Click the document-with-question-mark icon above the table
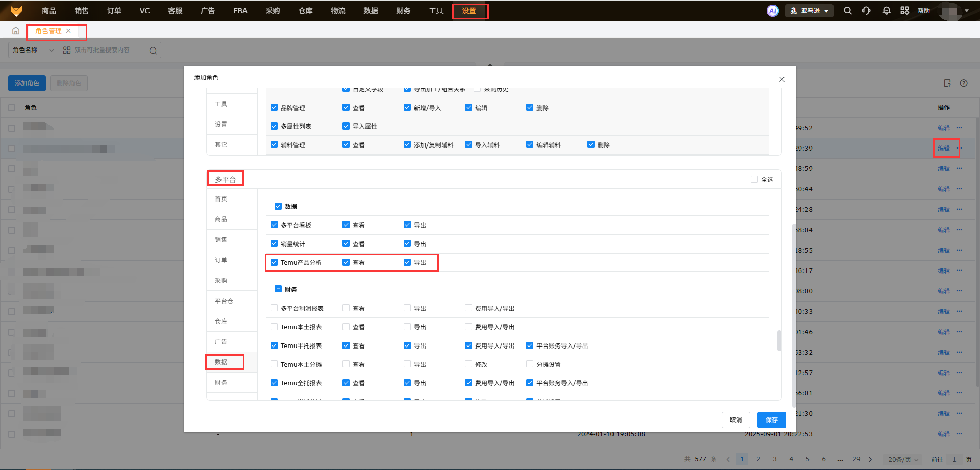This screenshot has height=470, width=980. [x=947, y=83]
